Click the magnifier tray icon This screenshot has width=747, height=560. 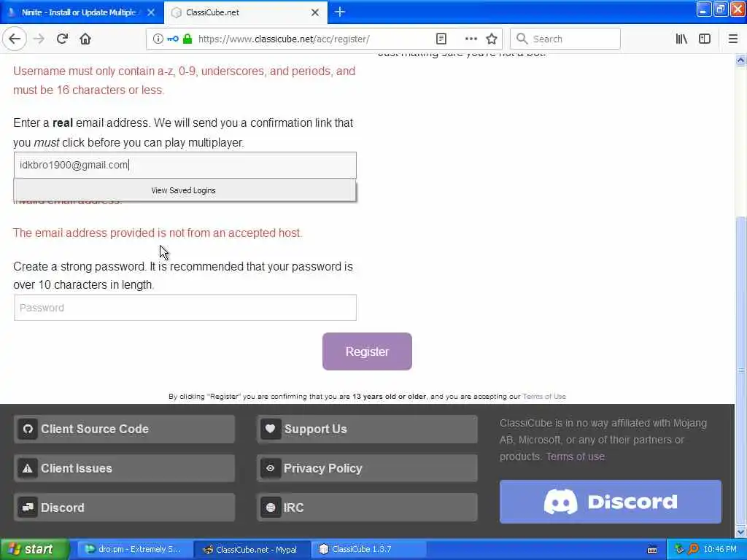click(x=693, y=549)
